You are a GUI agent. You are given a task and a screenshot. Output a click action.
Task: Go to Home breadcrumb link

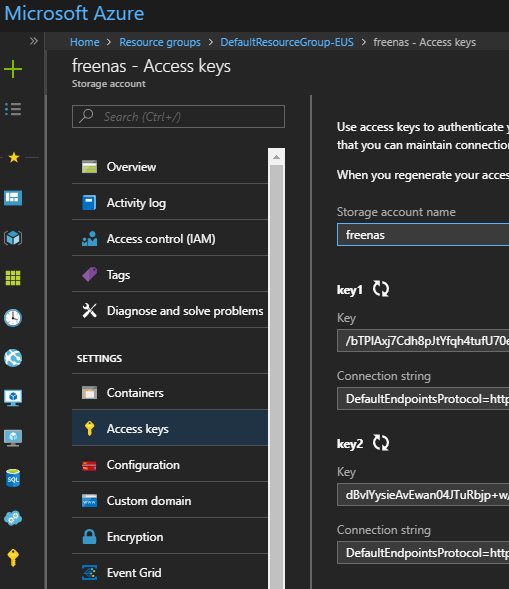pyautogui.click(x=85, y=42)
